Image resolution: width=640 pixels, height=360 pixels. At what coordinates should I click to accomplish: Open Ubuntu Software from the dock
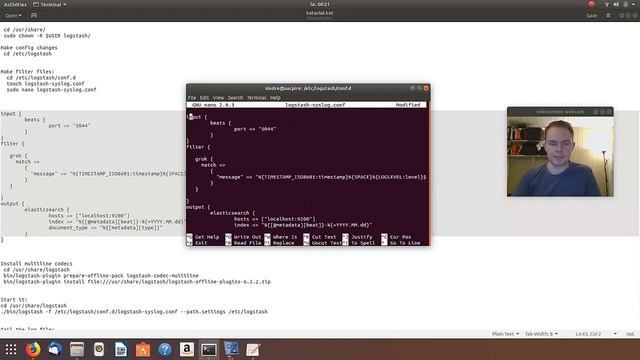(x=143, y=349)
